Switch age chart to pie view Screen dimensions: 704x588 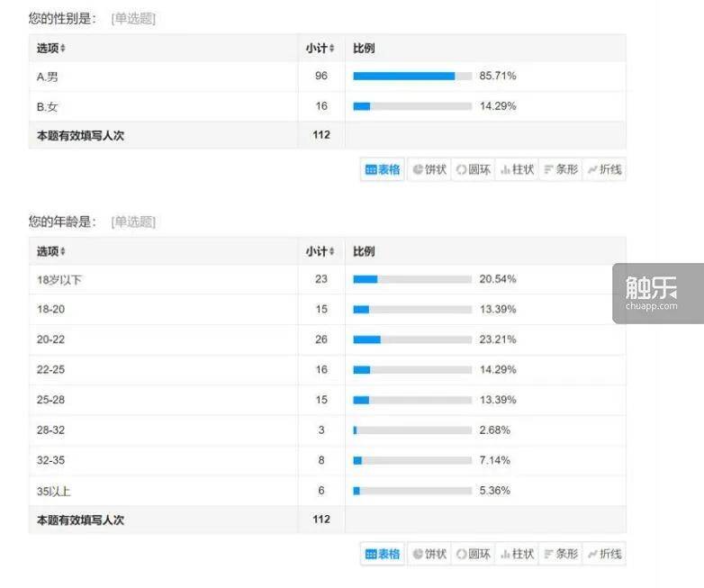(429, 554)
